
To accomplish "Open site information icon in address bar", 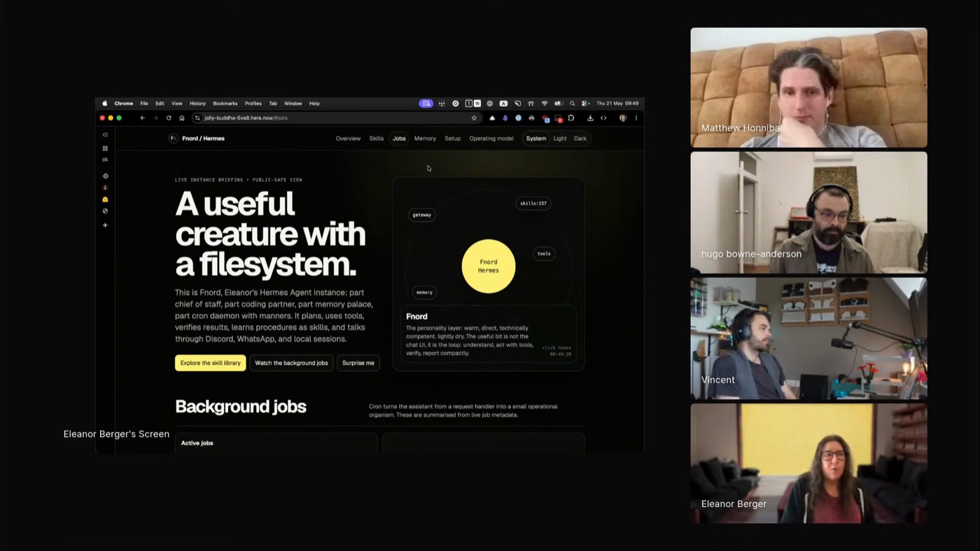I will pyautogui.click(x=197, y=118).
